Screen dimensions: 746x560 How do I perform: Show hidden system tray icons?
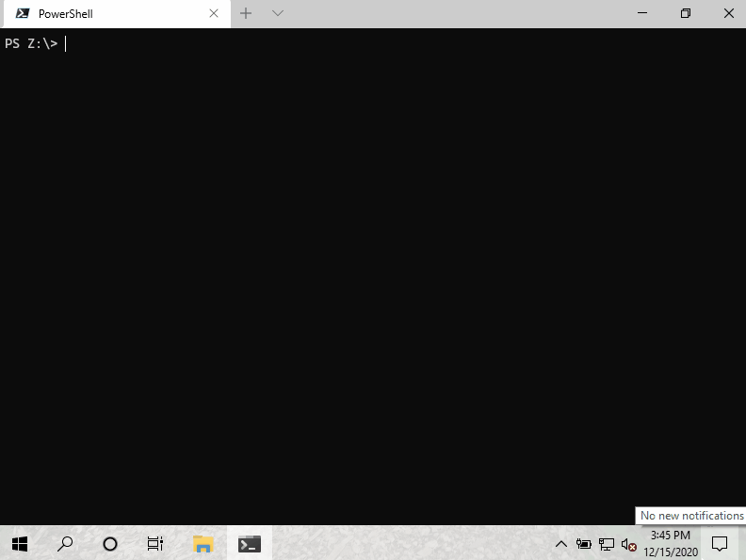561,544
